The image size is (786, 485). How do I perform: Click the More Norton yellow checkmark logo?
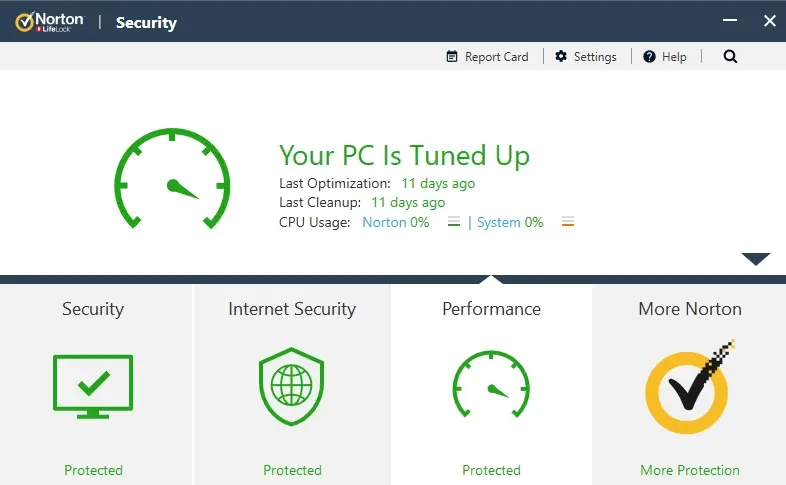[689, 387]
